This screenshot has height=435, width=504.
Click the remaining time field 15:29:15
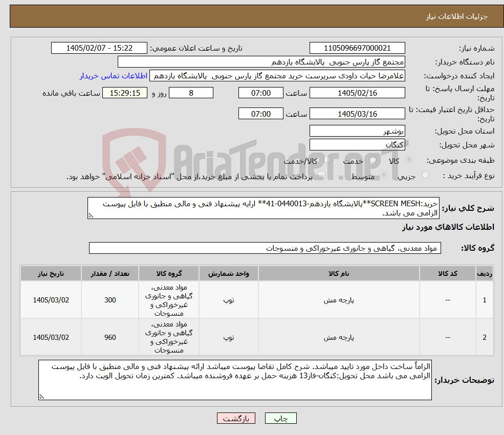[125, 93]
